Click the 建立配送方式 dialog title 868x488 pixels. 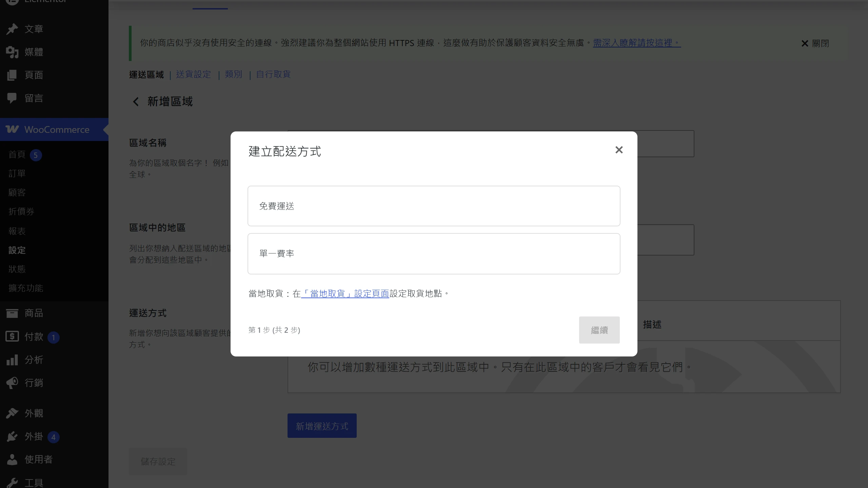pos(284,151)
